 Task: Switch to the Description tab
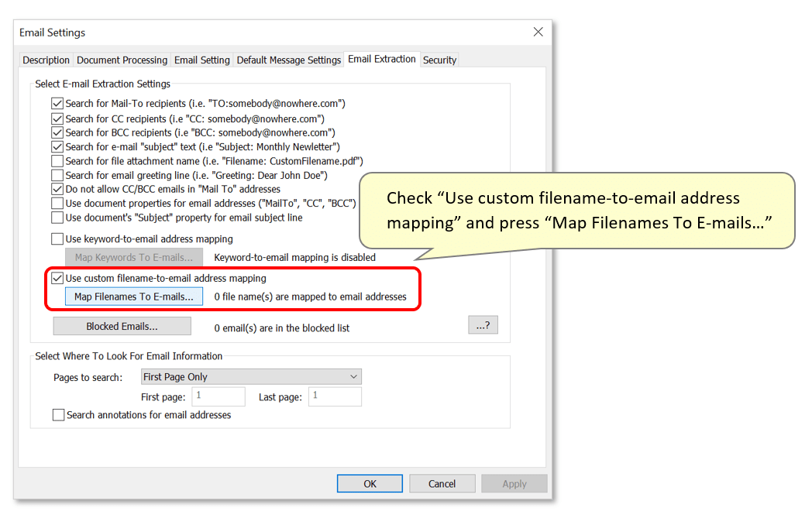[x=46, y=60]
